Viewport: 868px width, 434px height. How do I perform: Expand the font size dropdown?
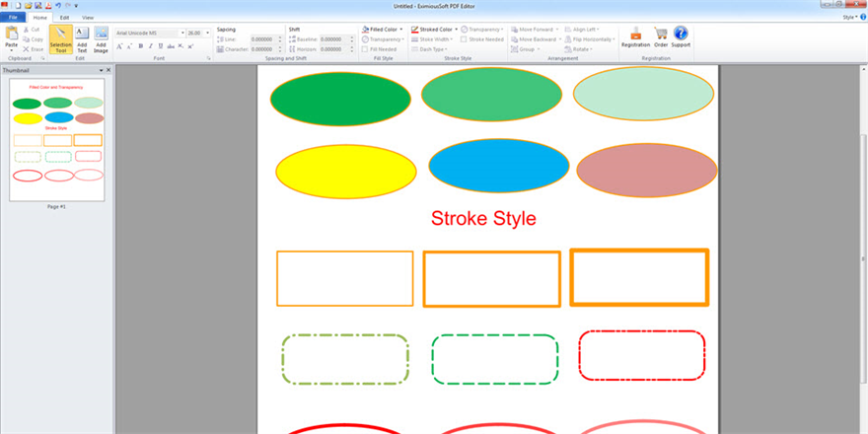pos(206,33)
